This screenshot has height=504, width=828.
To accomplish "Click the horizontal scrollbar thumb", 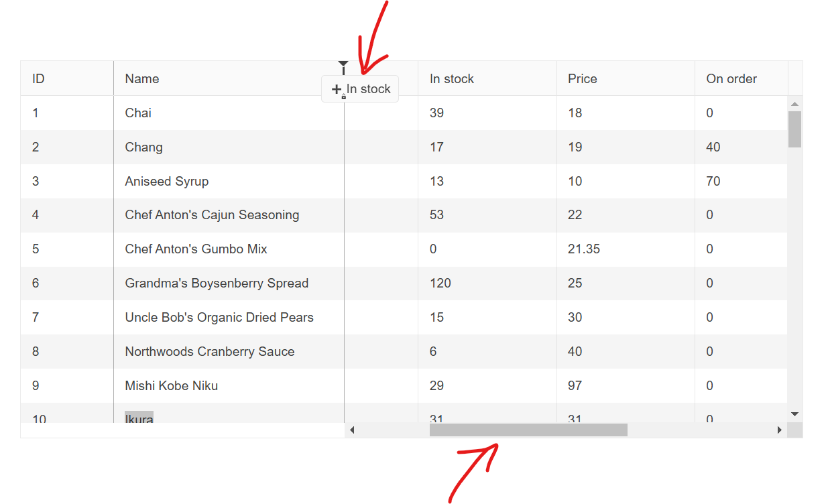I will click(528, 430).
